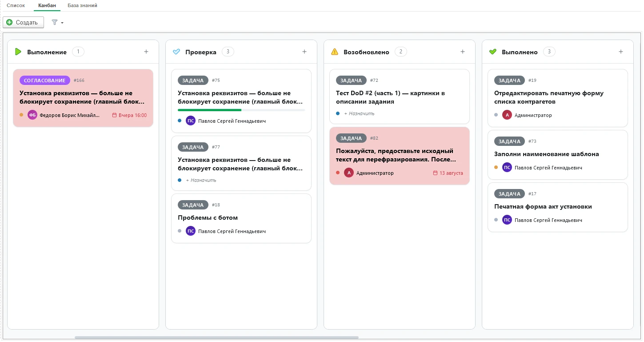Click the Администратор avatar on task #19

tap(507, 115)
